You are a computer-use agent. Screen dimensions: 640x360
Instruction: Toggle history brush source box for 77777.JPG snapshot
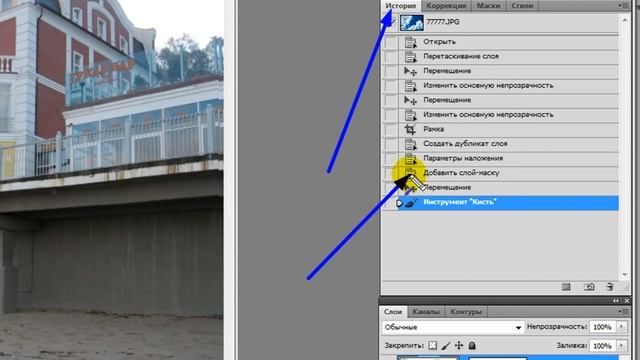click(x=391, y=22)
